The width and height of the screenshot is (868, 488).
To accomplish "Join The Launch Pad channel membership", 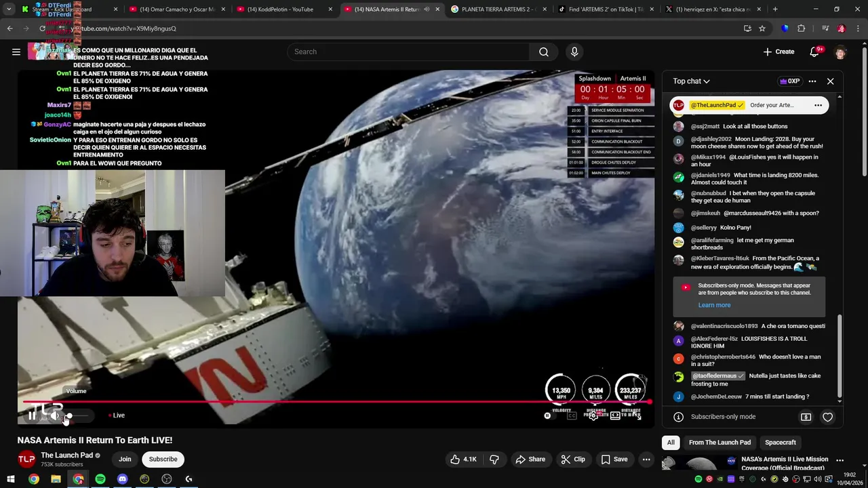I will coord(125,460).
